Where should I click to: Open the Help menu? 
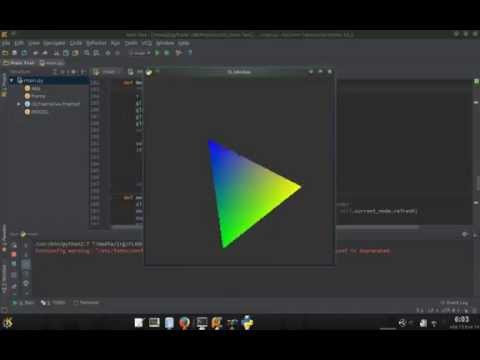[x=183, y=43]
